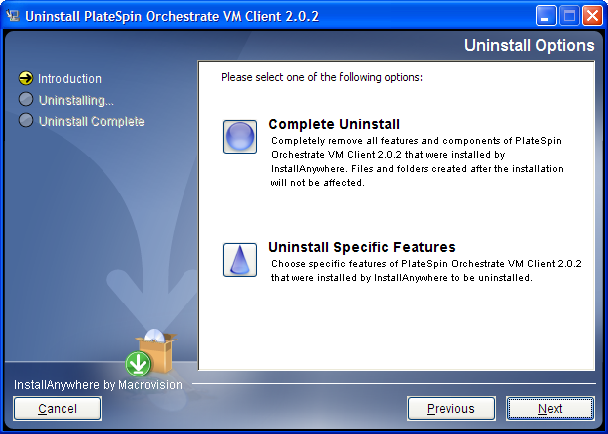608x434 pixels.
Task: Minimize the uninstaller window
Action: point(546,16)
